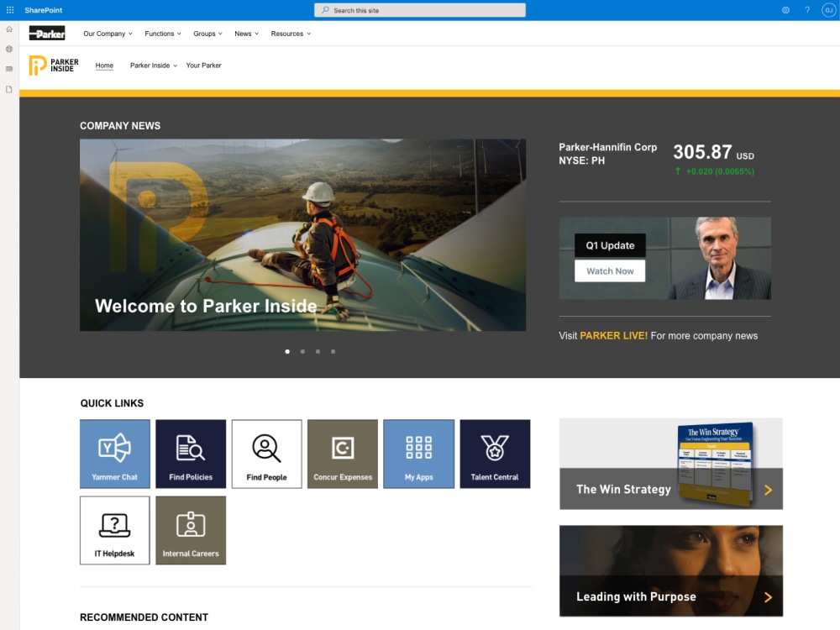Select the globe icon in the sidebar

[8, 49]
